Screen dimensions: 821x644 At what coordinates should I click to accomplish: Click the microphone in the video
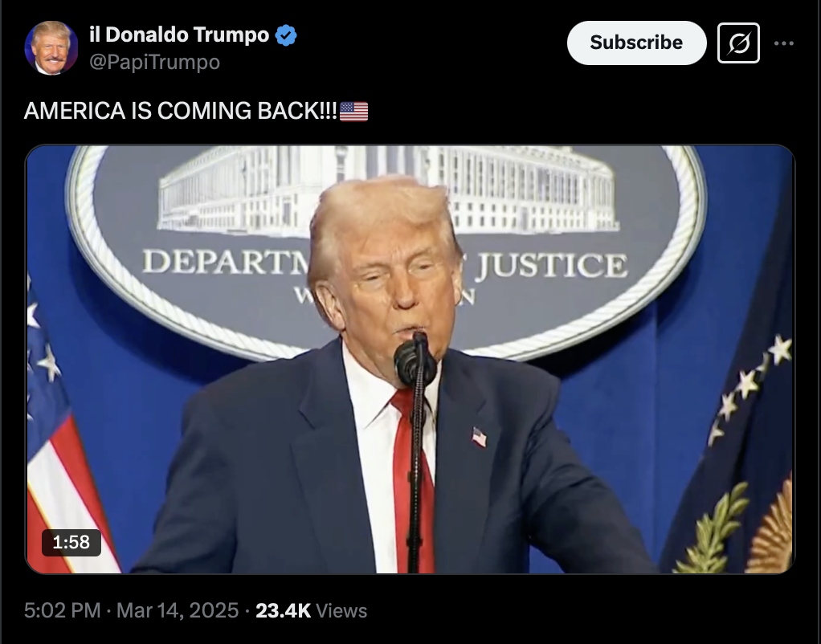(415, 361)
